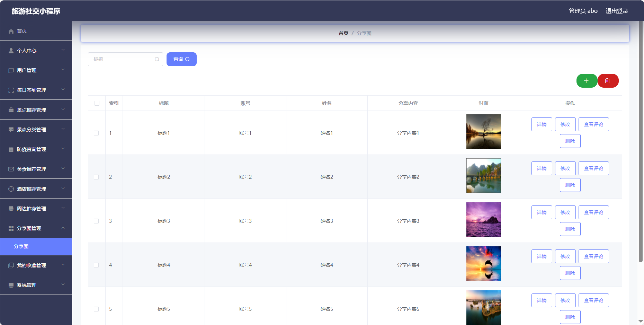
Task: Tick the select-all checkbox in table header
Action: pos(97,103)
